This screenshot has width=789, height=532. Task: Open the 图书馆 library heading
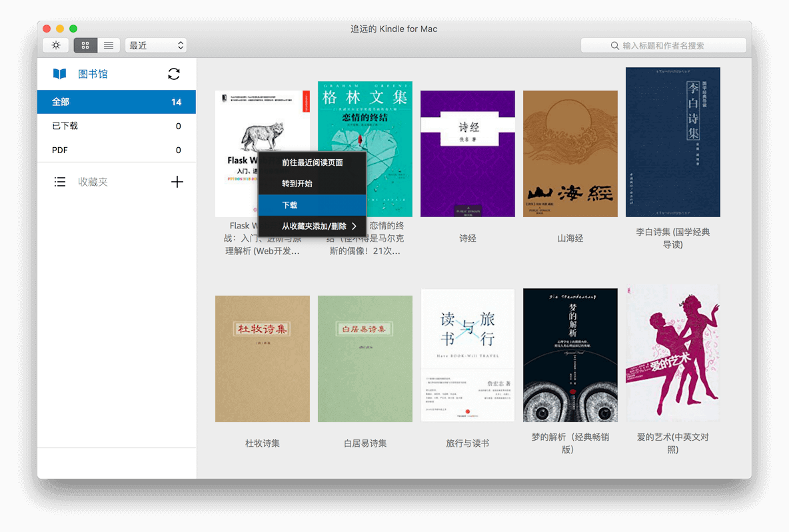click(x=93, y=74)
